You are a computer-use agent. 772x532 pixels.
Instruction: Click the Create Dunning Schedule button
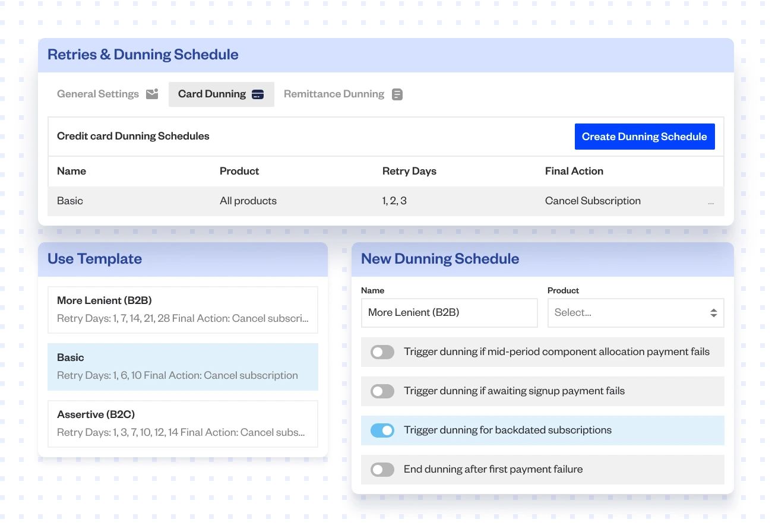[x=644, y=136]
